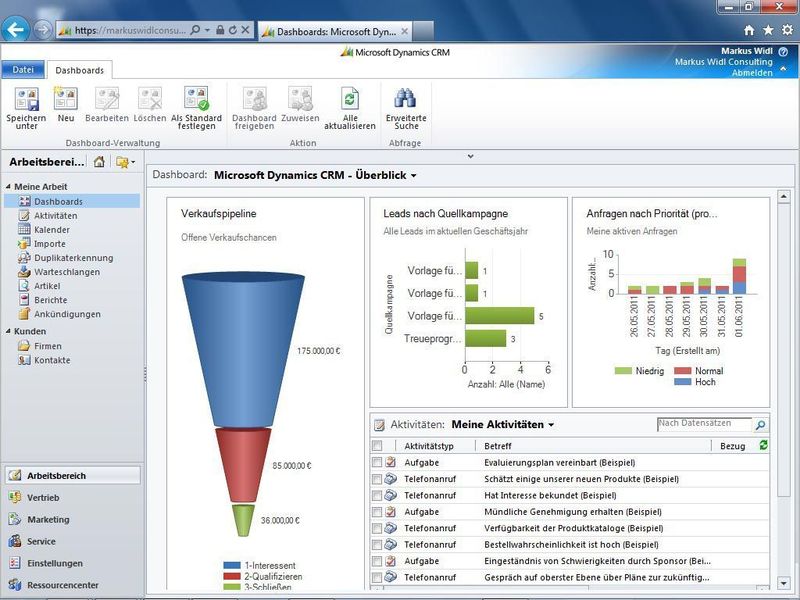Sort grid by Aktivitätstyp column header
800x600 pixels.
429,446
